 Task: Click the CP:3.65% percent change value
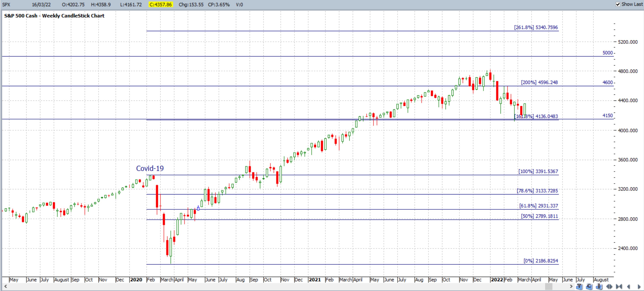pos(219,4)
